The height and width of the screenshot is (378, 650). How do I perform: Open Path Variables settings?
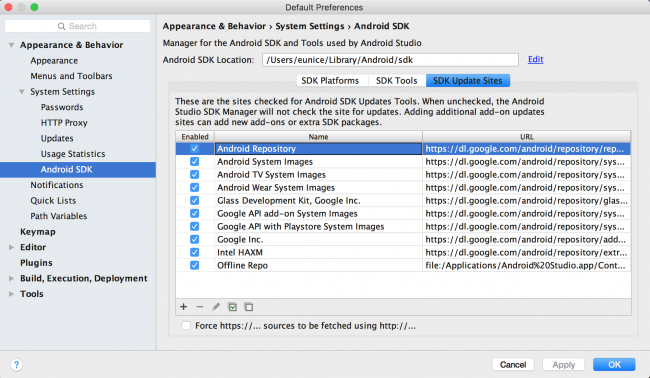click(x=58, y=216)
